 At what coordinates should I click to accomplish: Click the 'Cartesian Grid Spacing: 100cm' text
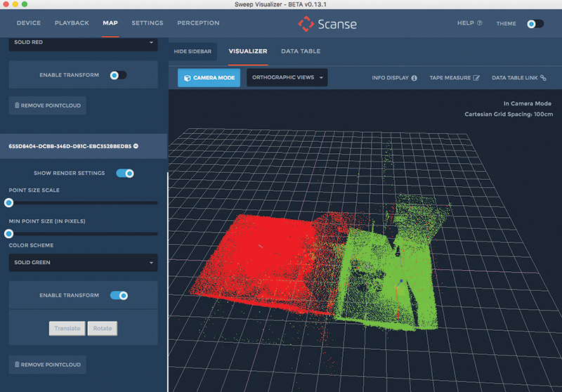tap(509, 115)
